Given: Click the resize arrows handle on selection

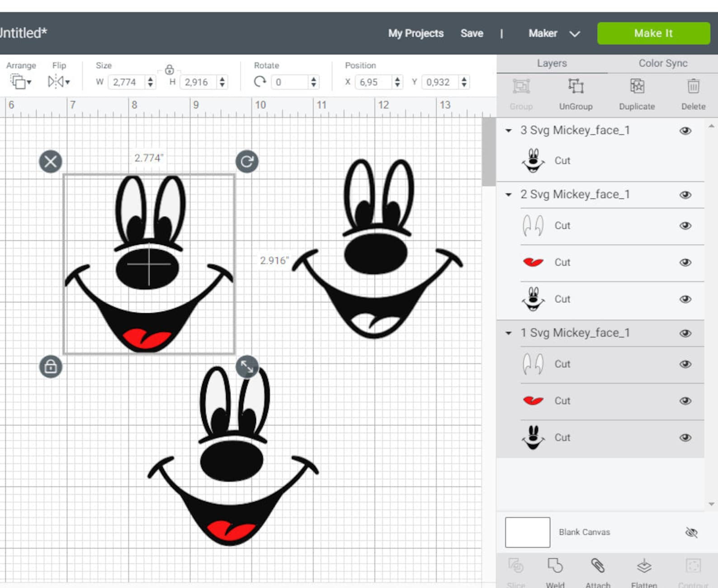Looking at the screenshot, I should (x=247, y=367).
